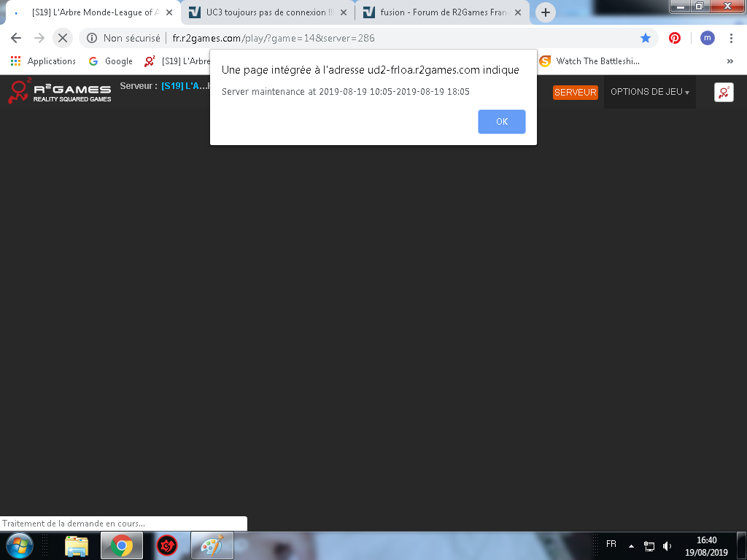Go back to the previous page
The width and height of the screenshot is (747, 560).
[16, 38]
